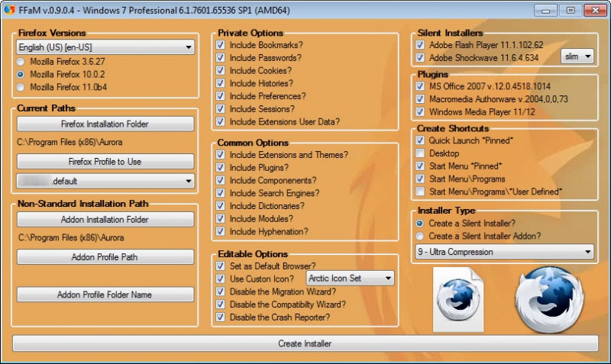Click Firefox Profile to Use button
611x364 pixels.
pos(105,161)
